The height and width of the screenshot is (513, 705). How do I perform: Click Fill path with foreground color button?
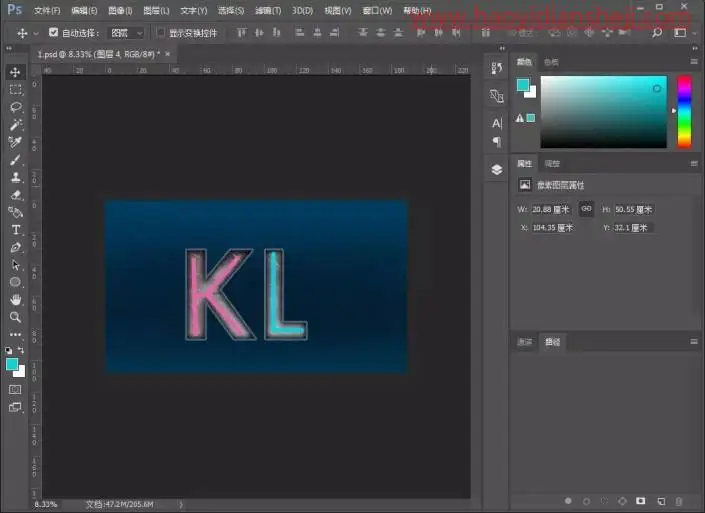click(x=568, y=501)
